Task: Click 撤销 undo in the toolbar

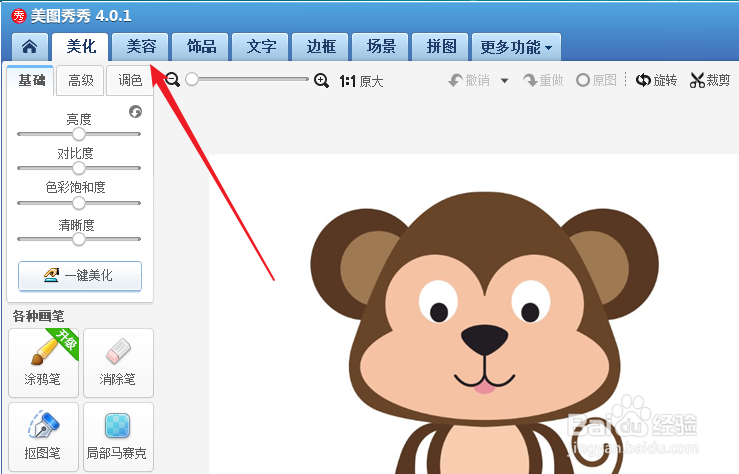Action: click(469, 81)
